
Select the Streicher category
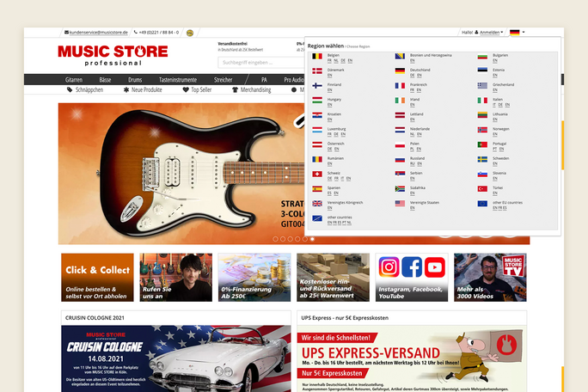click(224, 80)
